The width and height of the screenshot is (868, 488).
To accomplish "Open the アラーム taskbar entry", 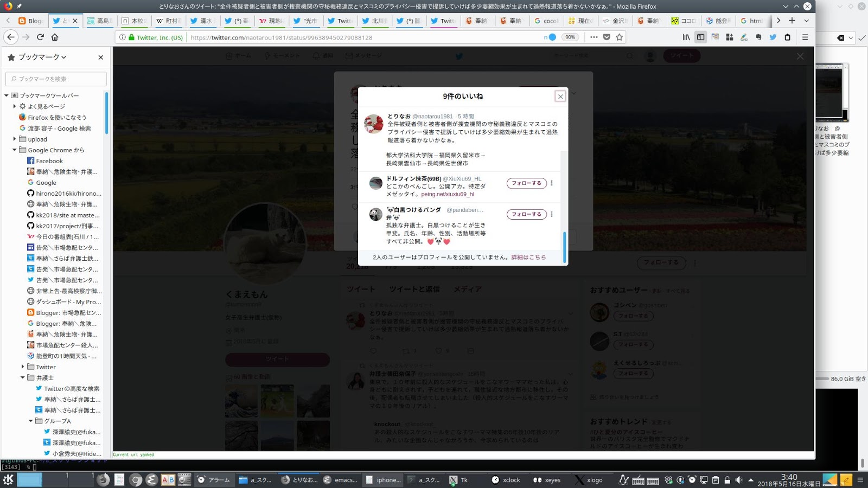I will coord(214,480).
